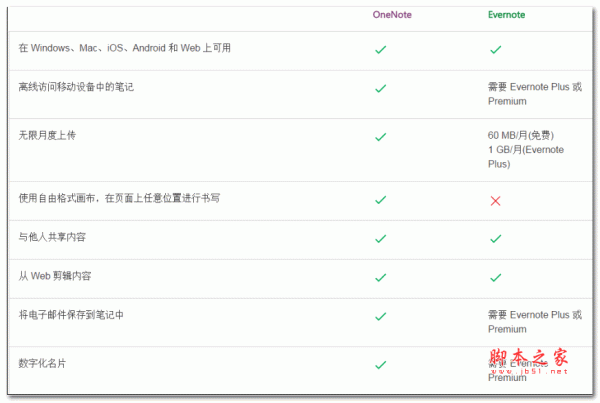Click the 1 GB/月(Evernote Plus) text
This screenshot has width=600, height=403.
[526, 157]
